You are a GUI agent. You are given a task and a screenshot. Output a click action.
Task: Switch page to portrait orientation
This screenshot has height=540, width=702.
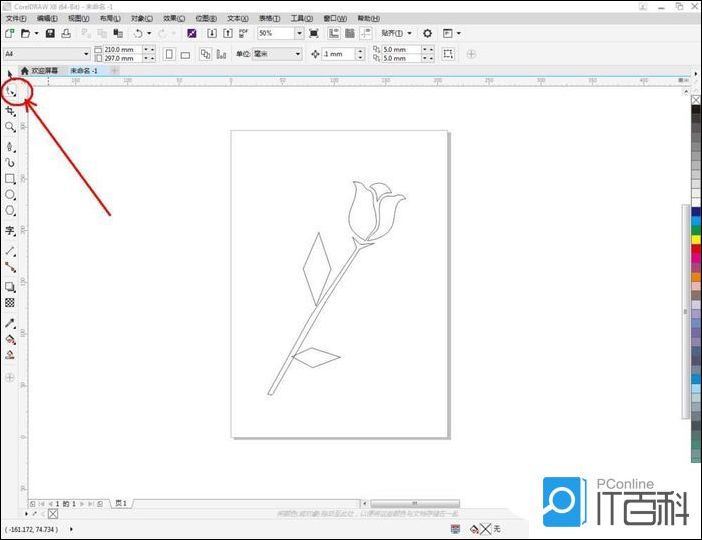point(169,54)
